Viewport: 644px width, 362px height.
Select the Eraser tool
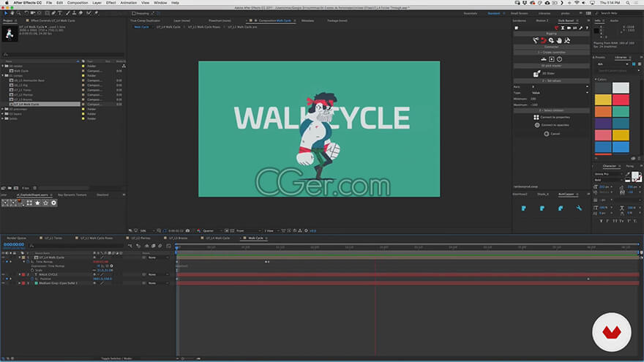pos(81,13)
